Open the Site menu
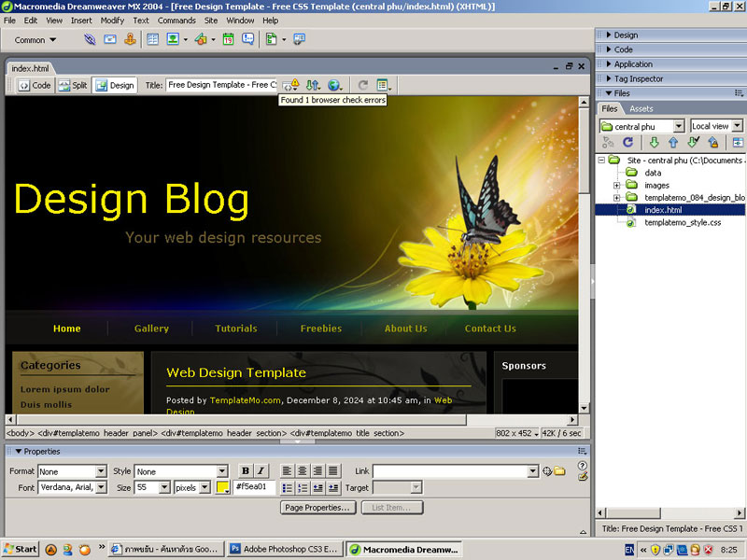This screenshot has width=747, height=560. point(211,21)
